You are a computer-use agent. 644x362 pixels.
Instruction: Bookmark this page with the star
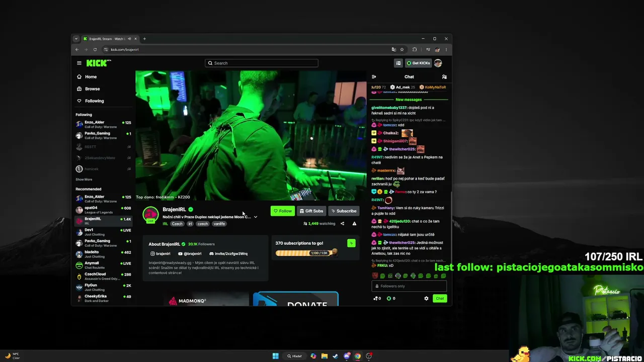tap(402, 49)
